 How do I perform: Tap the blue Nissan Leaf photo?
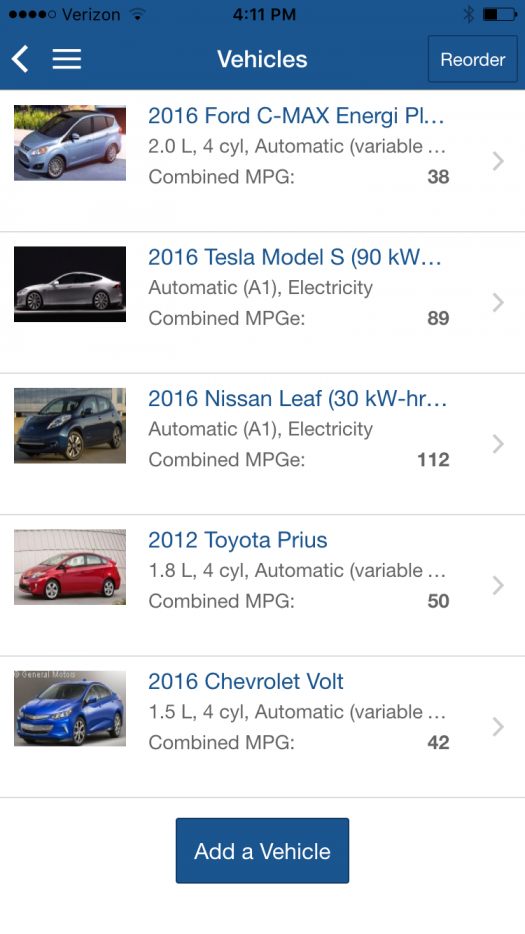pyautogui.click(x=70, y=425)
